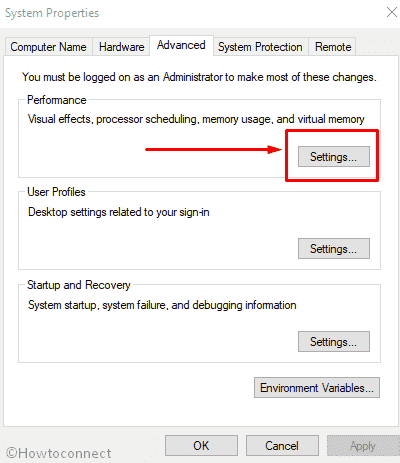Click the Environment Variables button
The image size is (400, 463).
317,388
